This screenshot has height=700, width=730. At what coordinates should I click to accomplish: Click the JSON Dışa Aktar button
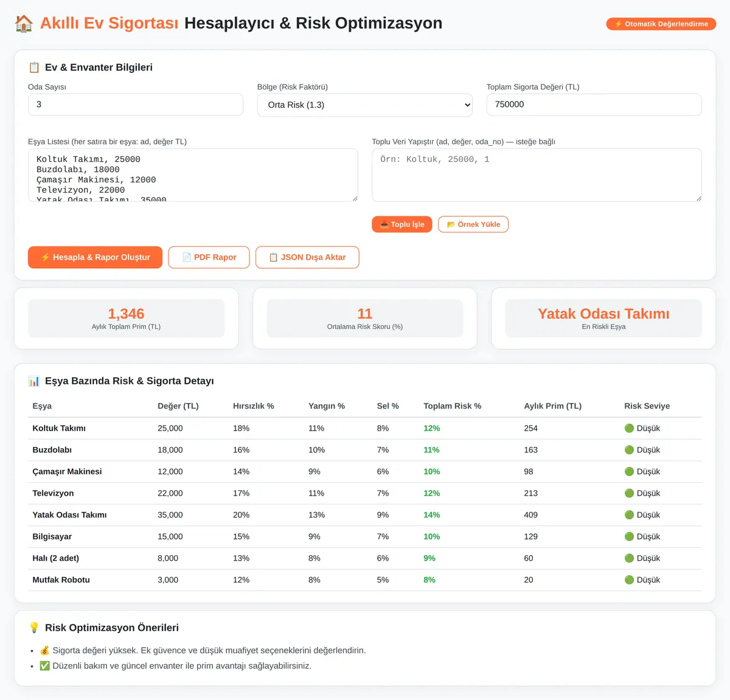point(307,257)
